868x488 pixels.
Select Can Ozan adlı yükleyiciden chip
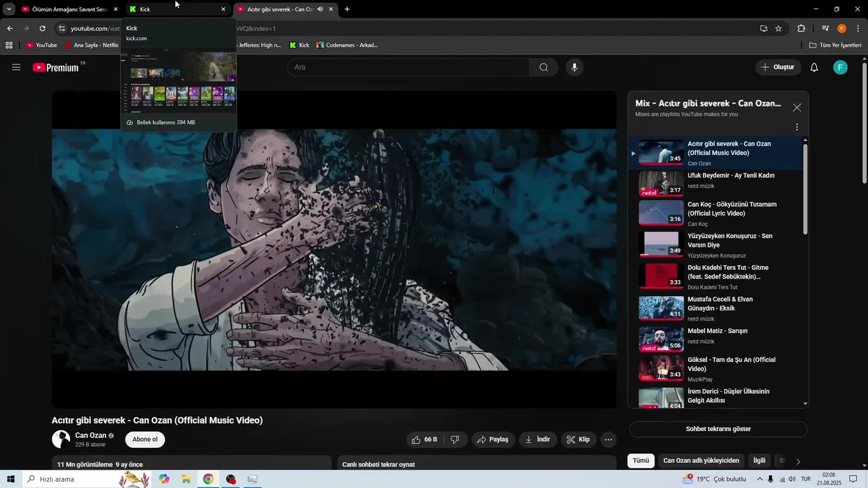[701, 460]
